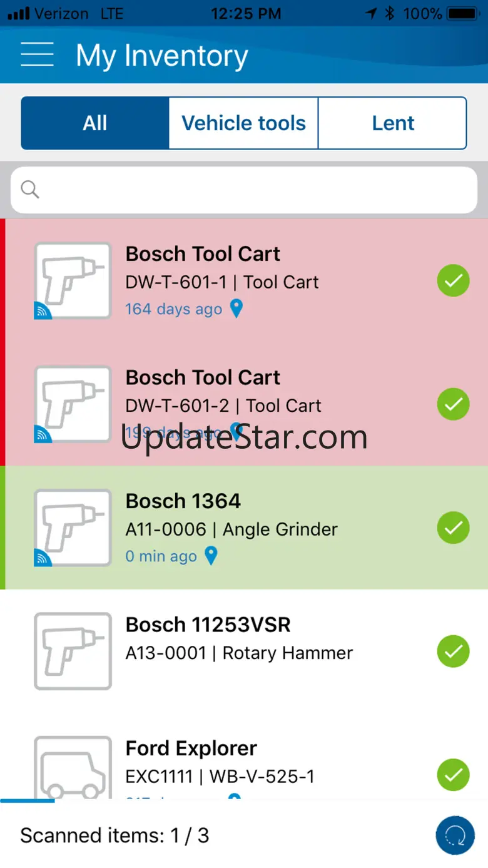Open the Bosch 1364 angle grinder thumbnail

pos(73,528)
